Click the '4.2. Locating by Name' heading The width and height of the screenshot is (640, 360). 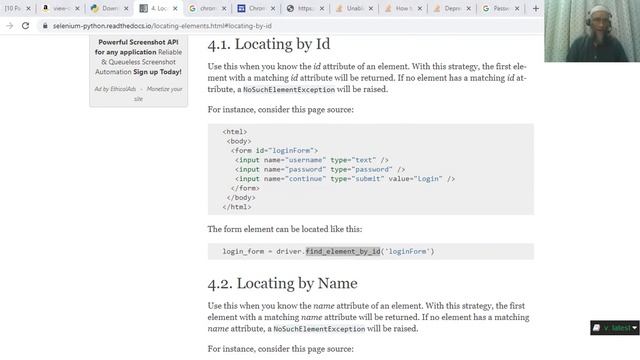pos(282,283)
